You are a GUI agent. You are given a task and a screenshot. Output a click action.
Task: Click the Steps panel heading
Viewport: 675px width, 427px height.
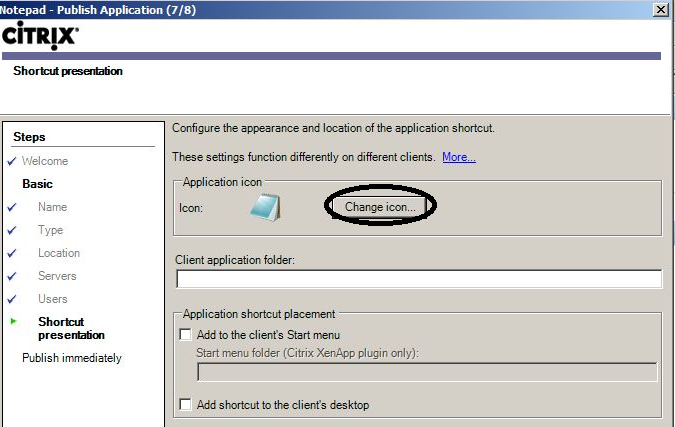[29, 137]
